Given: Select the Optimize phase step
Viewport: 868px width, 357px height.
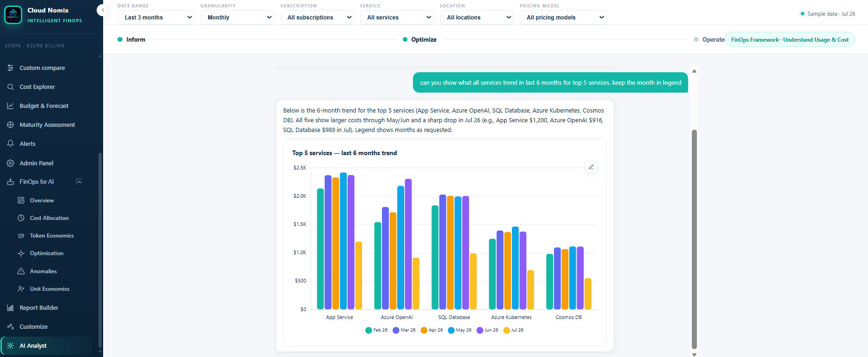Looking at the screenshot, I should (419, 39).
